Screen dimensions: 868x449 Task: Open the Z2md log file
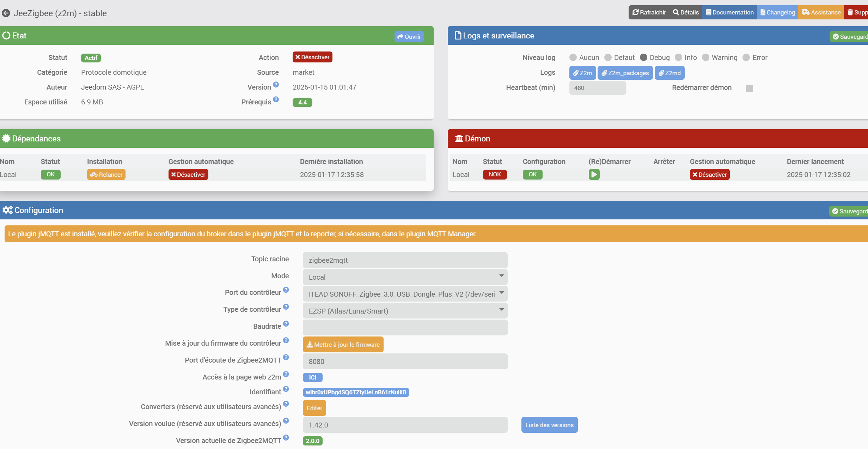670,73
